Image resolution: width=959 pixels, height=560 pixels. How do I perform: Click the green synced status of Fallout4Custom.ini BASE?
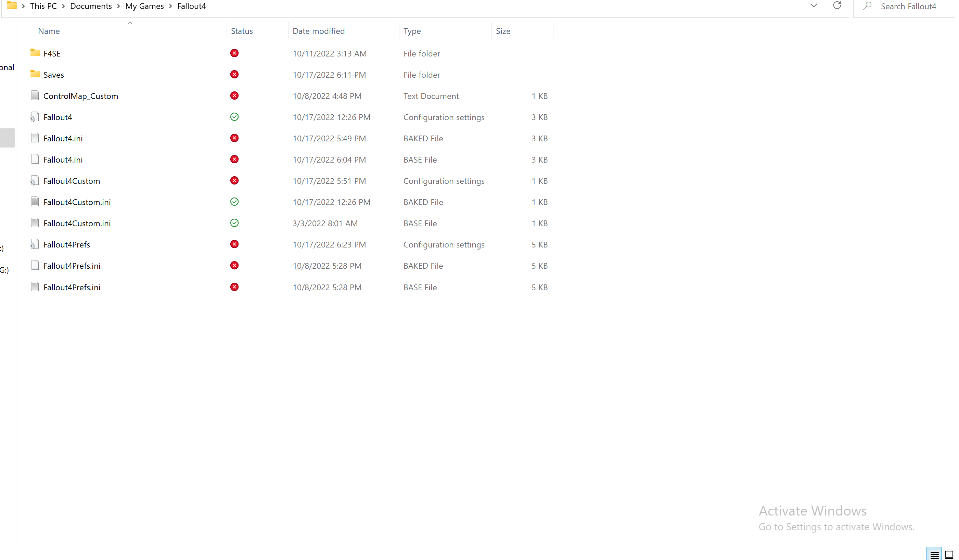pos(234,223)
